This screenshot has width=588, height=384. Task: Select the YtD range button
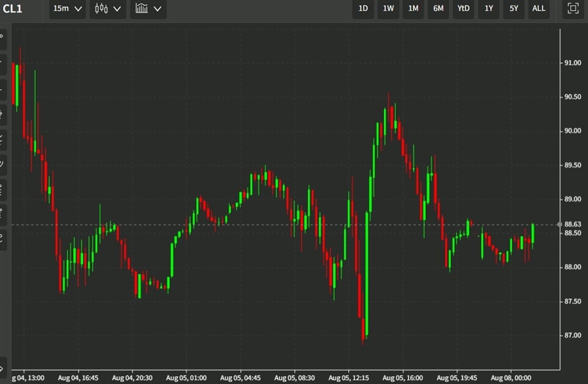click(463, 8)
